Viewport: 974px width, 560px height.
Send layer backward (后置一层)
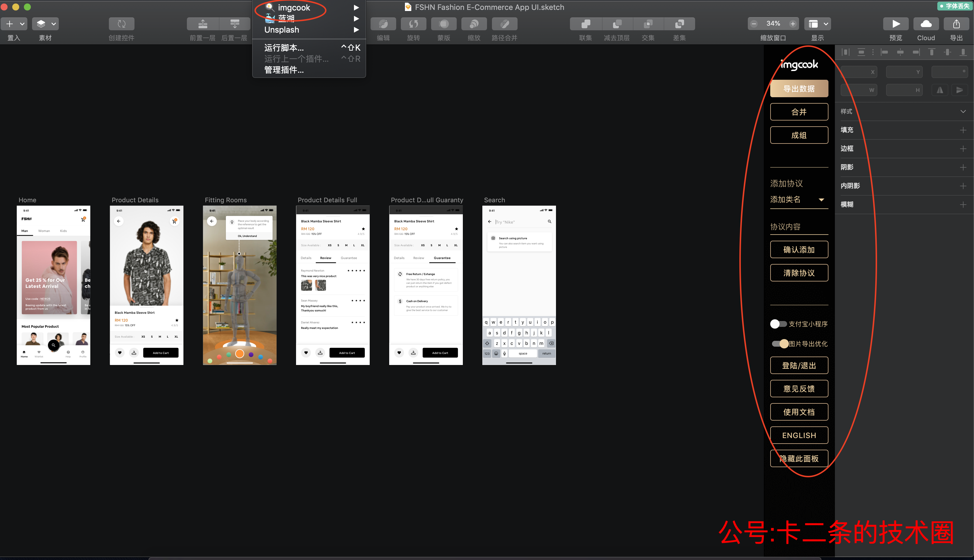(x=235, y=24)
